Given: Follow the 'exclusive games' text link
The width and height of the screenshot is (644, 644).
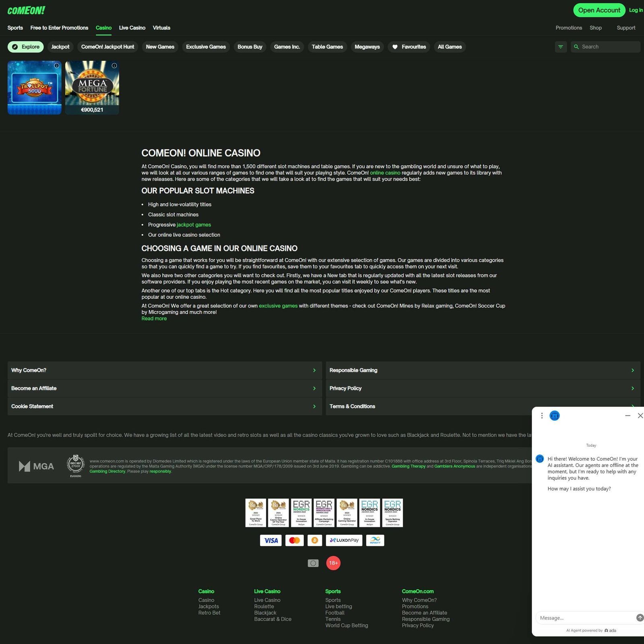Looking at the screenshot, I should tap(278, 306).
